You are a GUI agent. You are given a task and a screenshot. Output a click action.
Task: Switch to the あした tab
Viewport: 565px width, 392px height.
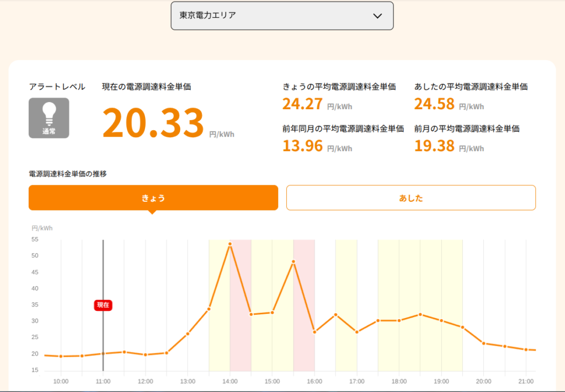411,197
